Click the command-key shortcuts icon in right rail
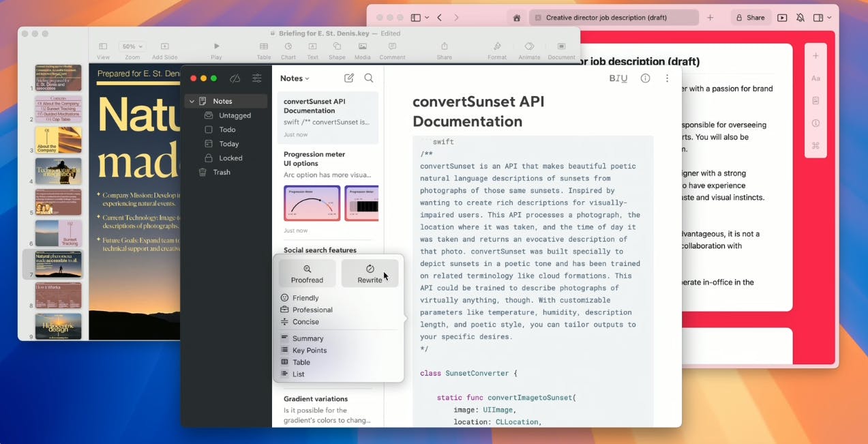Image resolution: width=868 pixels, height=444 pixels. click(815, 145)
